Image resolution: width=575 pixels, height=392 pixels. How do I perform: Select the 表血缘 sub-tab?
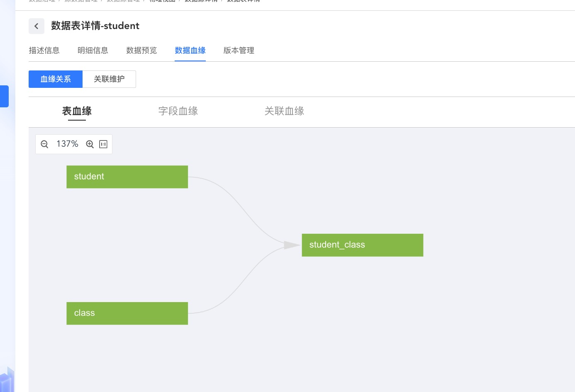pyautogui.click(x=77, y=111)
